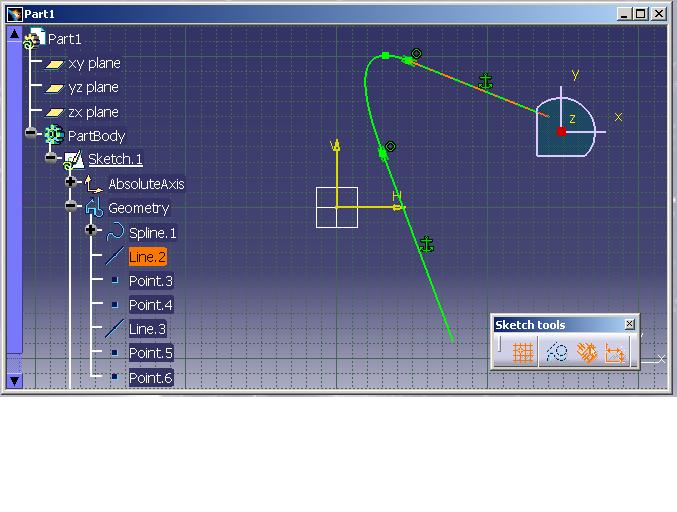Image resolution: width=677 pixels, height=512 pixels.
Task: Select Geometry label in the tree
Action: (139, 209)
